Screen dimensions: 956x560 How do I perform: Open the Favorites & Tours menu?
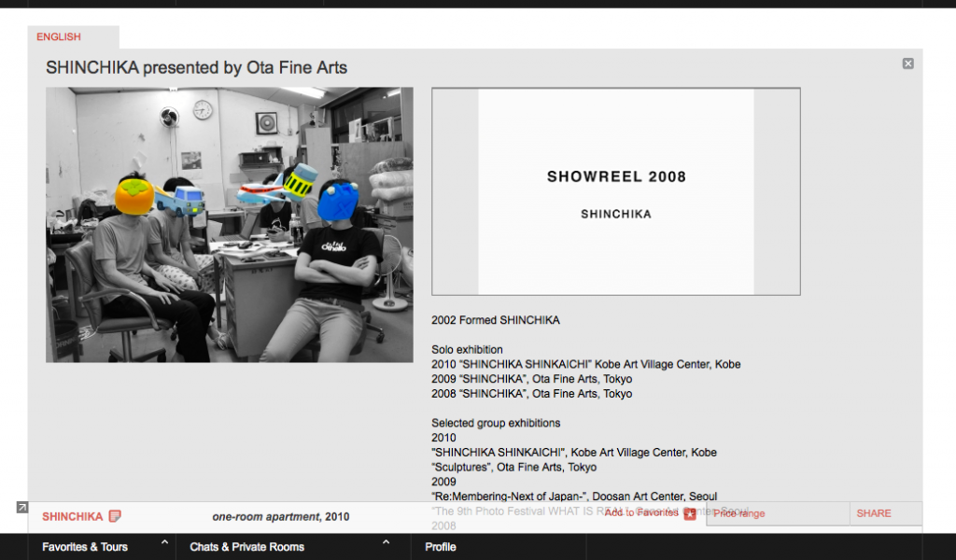(x=85, y=547)
